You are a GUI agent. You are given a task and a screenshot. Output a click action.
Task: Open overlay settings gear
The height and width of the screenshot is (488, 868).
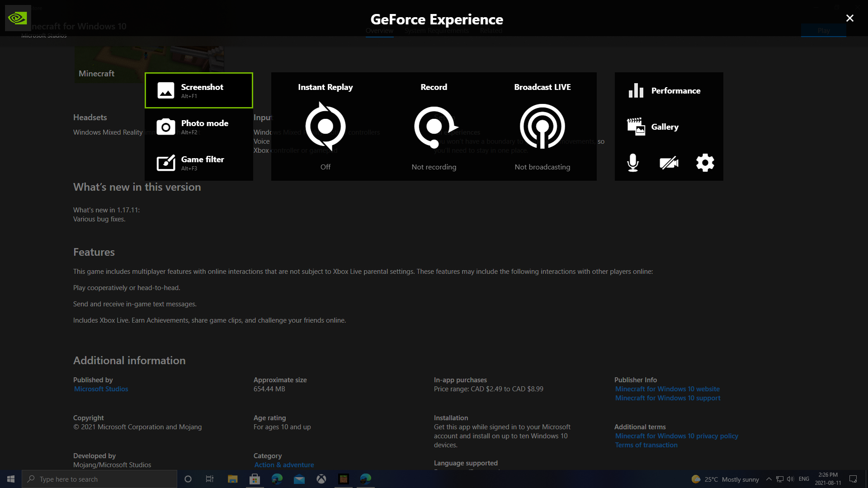tap(705, 163)
